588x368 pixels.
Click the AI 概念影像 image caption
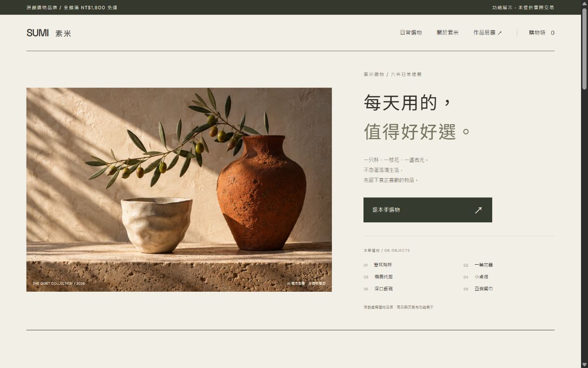(x=306, y=283)
